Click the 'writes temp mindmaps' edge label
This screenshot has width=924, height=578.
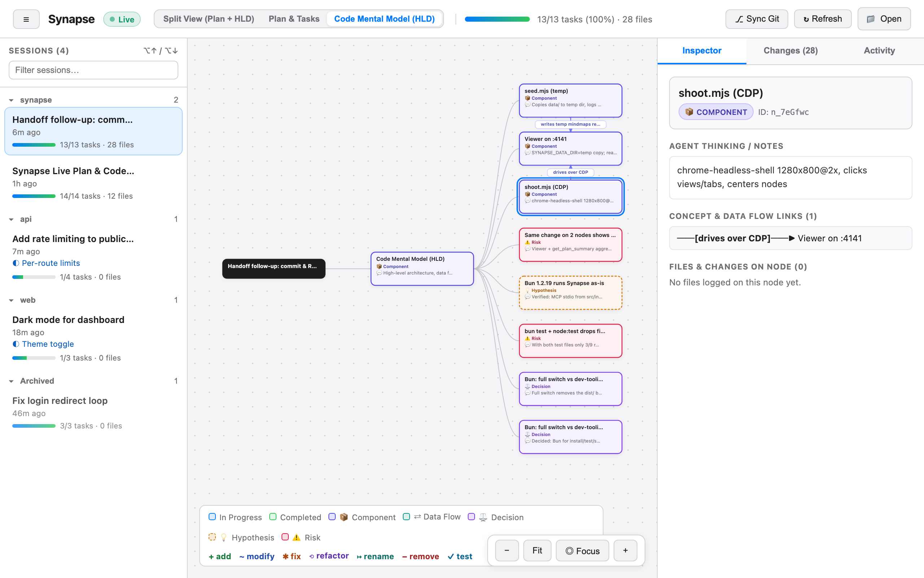tap(570, 124)
